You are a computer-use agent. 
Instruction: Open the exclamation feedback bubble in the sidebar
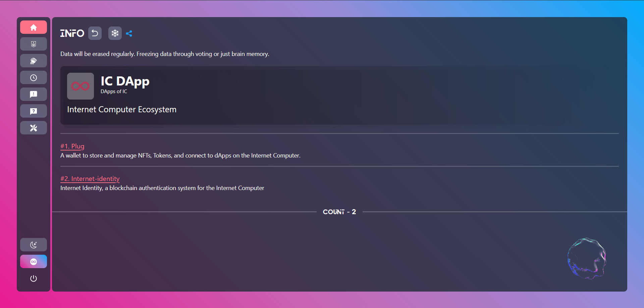coord(34,94)
